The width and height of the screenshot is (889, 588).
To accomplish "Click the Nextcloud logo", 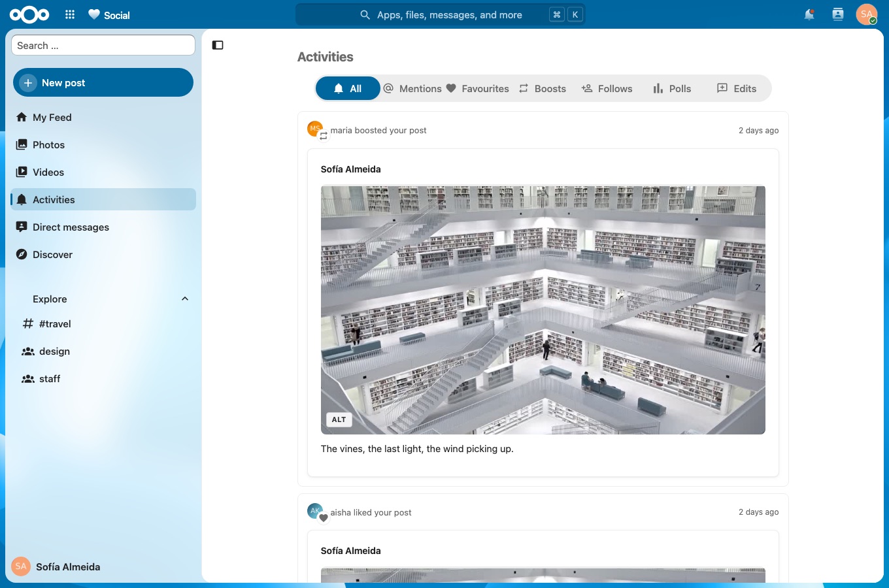I will [x=29, y=14].
